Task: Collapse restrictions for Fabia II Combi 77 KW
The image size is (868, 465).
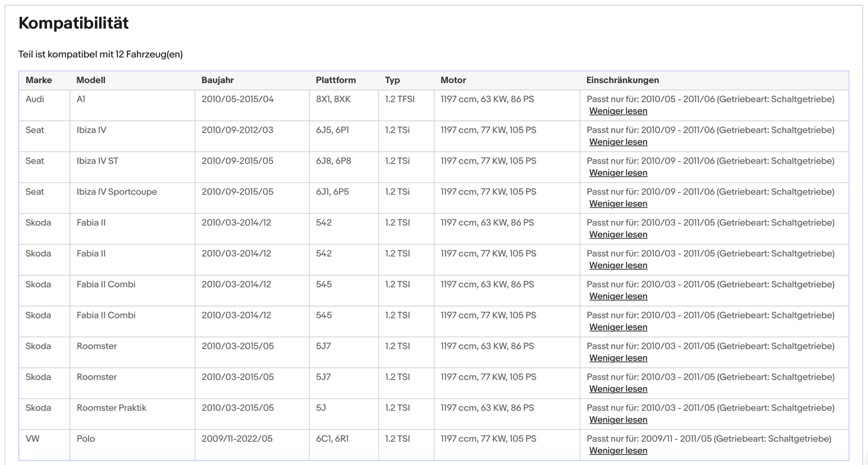Action: (618, 327)
